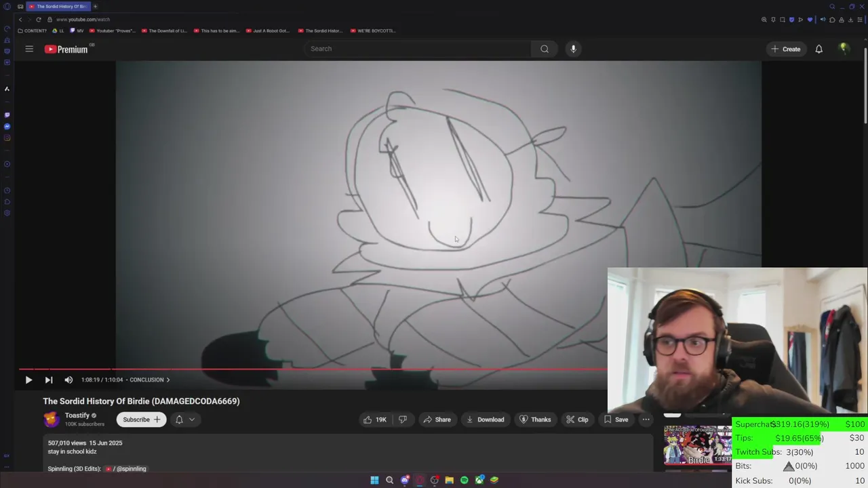
Task: Create a Clip of the video
Action: point(577,420)
